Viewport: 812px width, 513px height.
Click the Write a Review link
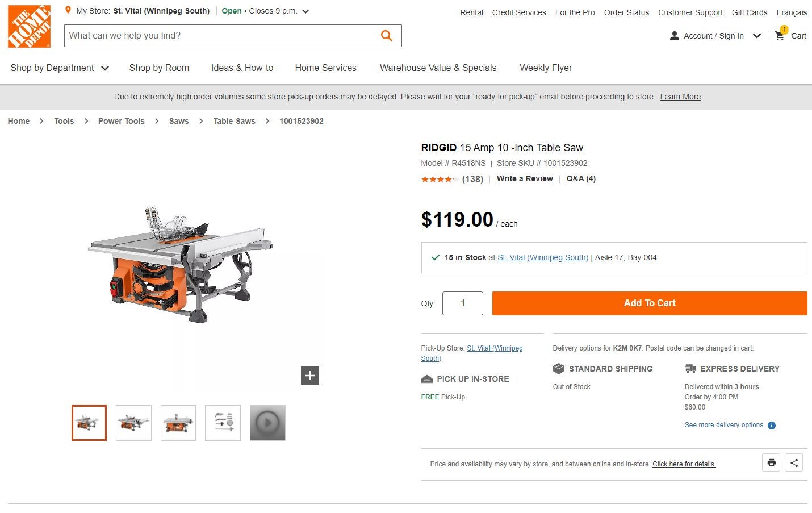tap(525, 178)
